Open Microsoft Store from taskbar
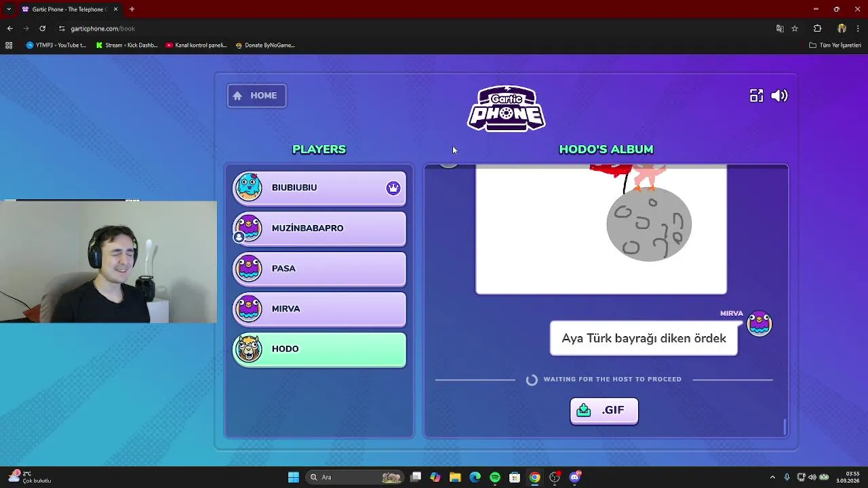868x488 pixels. coord(515,477)
